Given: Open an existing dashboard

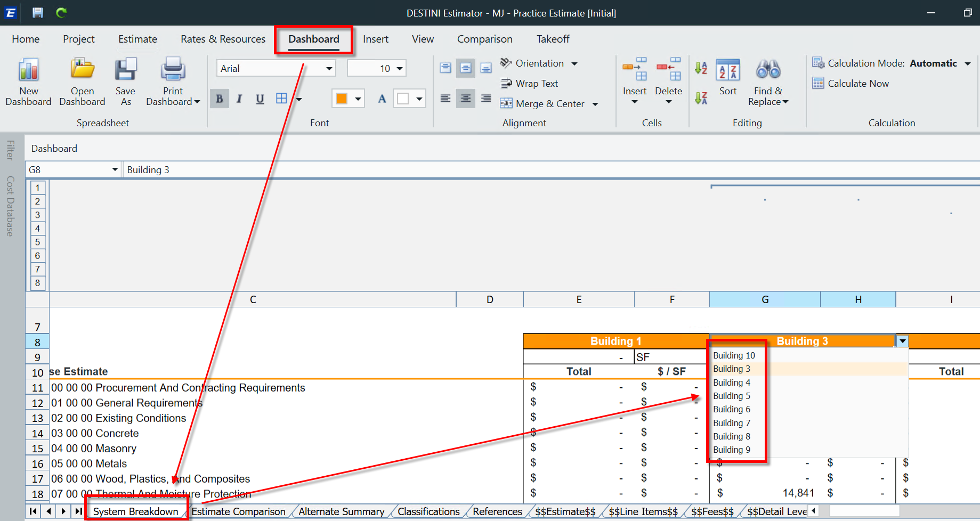Looking at the screenshot, I should 82,70.
